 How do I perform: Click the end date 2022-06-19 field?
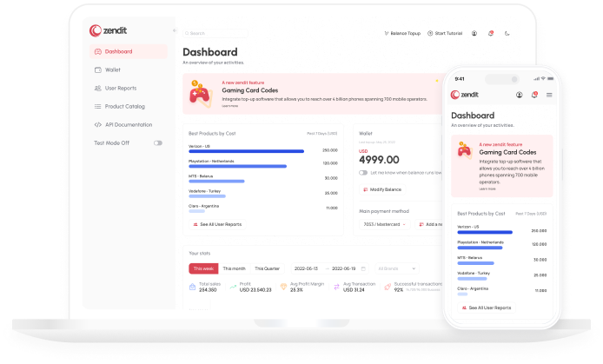344,268
